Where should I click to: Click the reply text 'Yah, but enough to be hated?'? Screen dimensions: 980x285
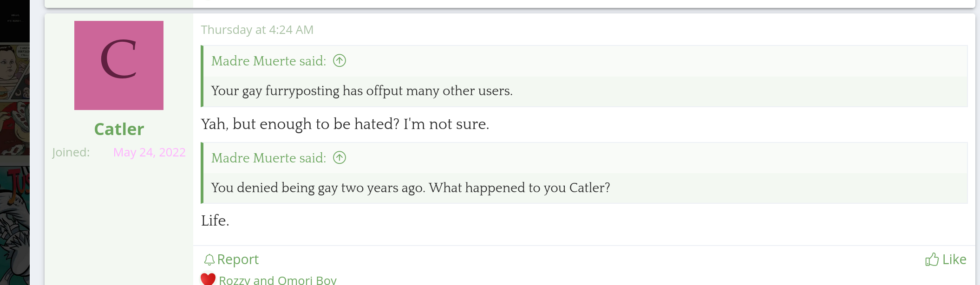pyautogui.click(x=345, y=124)
